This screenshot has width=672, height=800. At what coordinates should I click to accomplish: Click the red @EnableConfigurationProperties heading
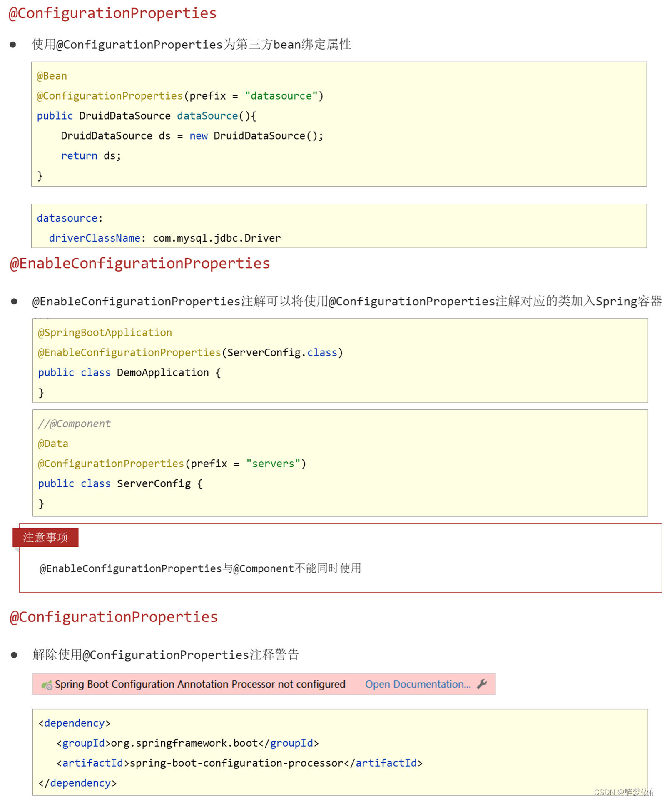tap(139, 263)
